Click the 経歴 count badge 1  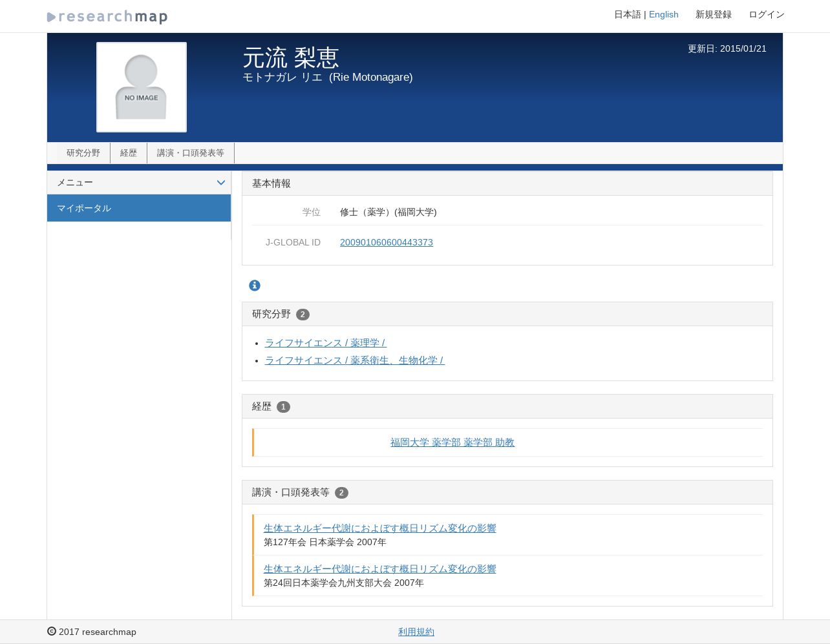283,407
